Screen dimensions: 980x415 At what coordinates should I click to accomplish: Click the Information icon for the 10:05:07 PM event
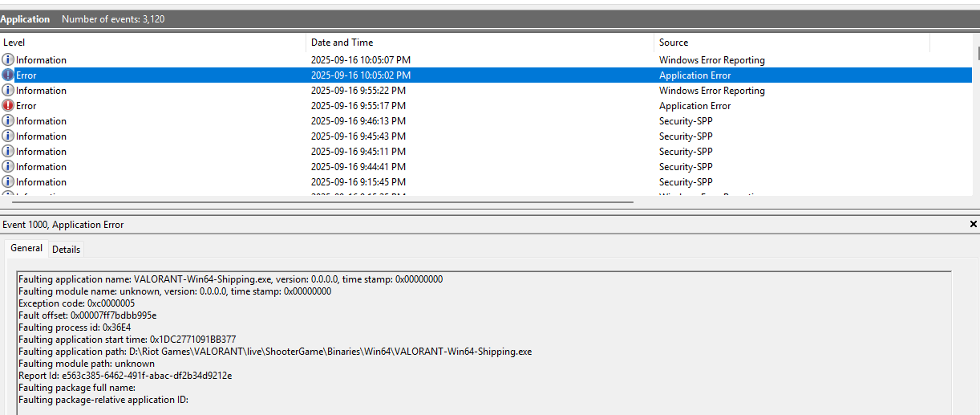pos(8,60)
